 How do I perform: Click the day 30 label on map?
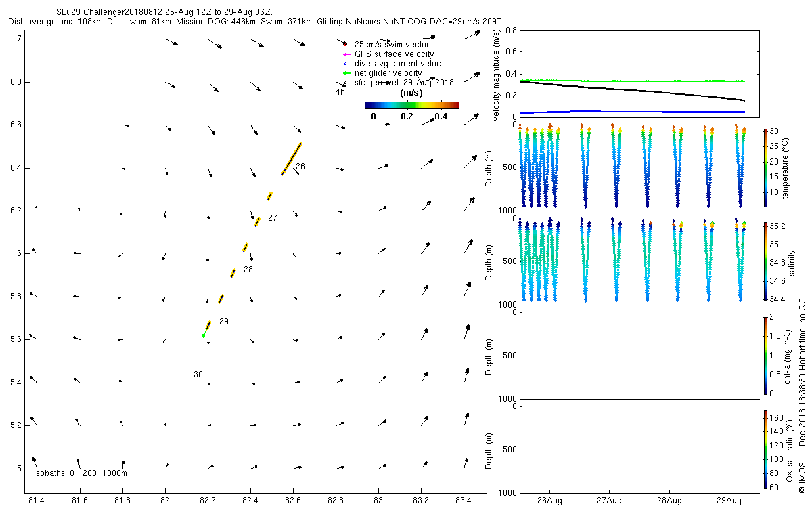click(198, 374)
